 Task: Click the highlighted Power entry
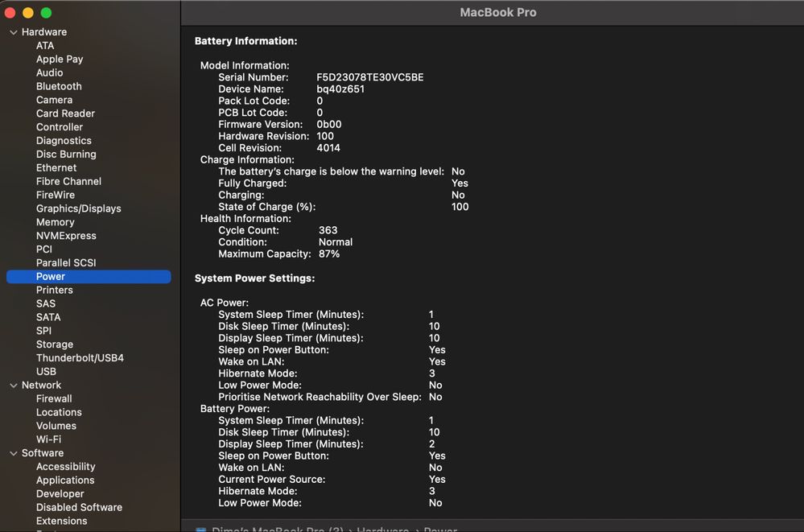coord(89,277)
